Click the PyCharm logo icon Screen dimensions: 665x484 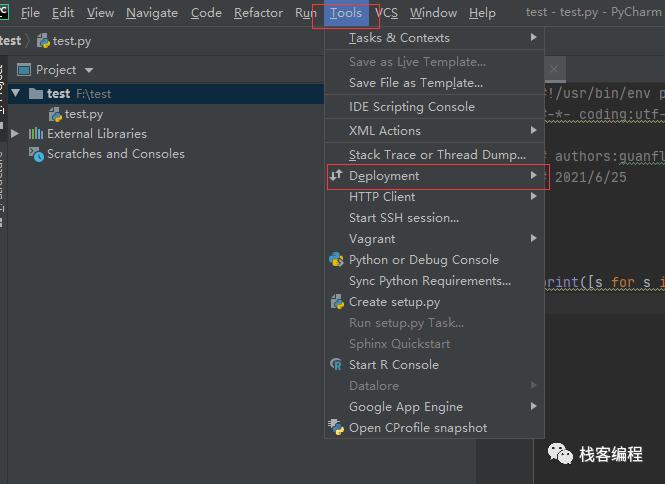[4, 12]
